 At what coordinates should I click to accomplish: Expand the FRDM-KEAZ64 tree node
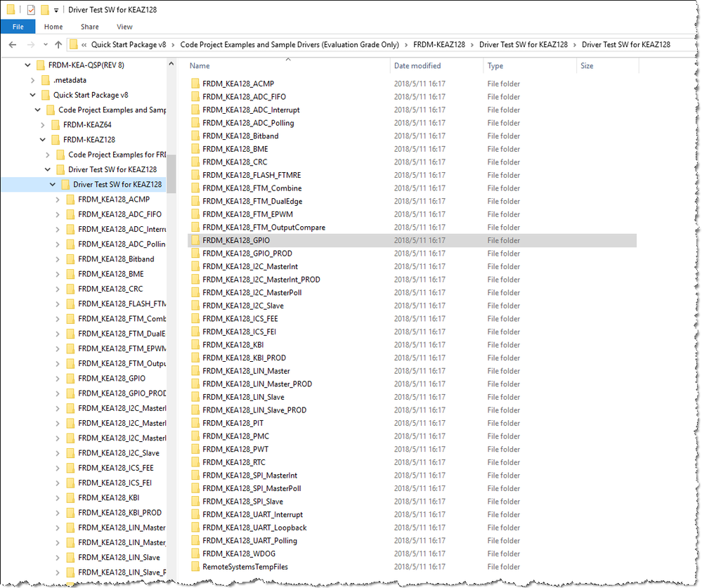click(43, 125)
